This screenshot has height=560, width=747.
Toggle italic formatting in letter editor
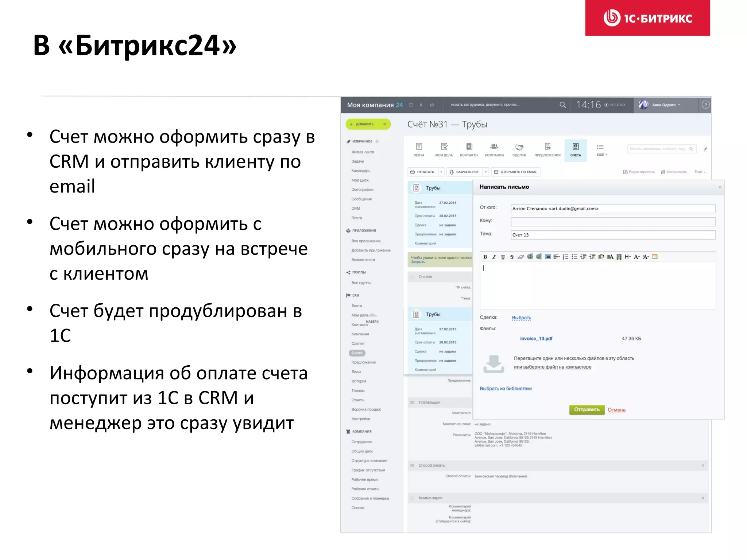494,257
